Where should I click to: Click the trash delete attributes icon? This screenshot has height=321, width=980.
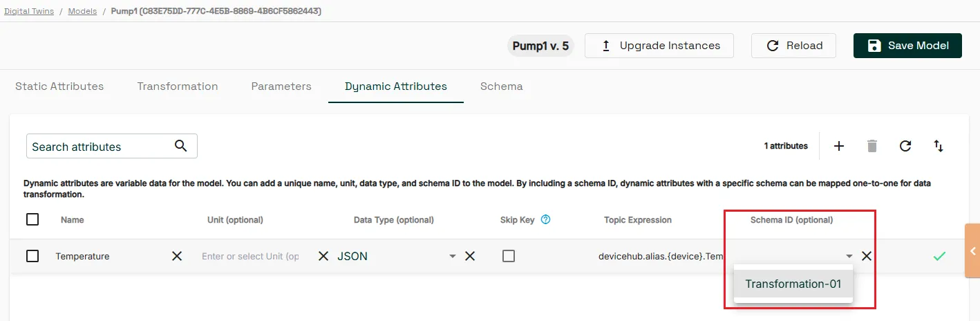tap(872, 146)
